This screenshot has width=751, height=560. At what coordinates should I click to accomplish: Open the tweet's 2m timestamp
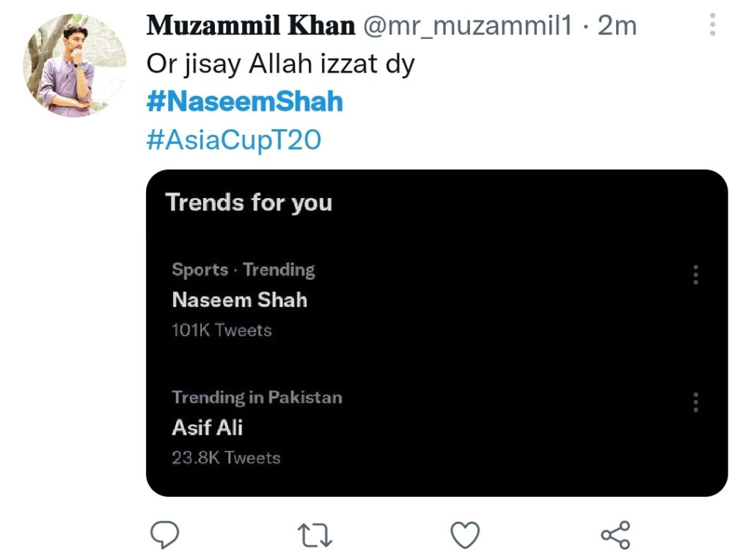pos(617,26)
